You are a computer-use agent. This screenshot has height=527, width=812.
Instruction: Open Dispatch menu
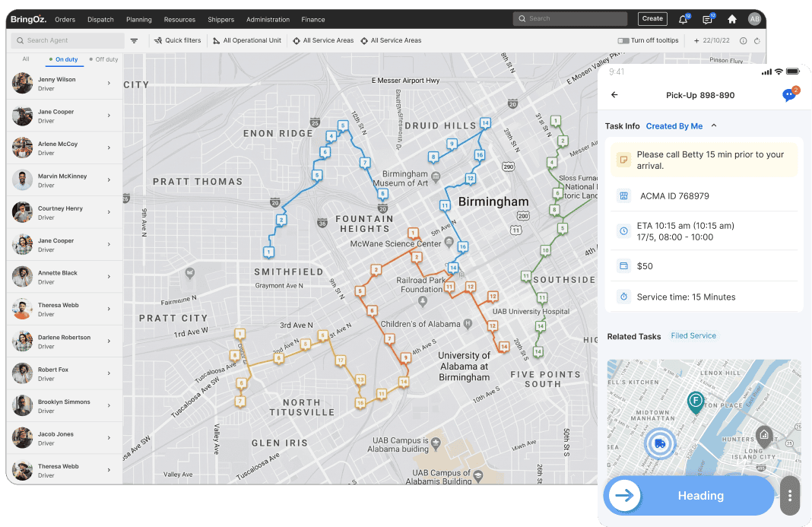(100, 20)
